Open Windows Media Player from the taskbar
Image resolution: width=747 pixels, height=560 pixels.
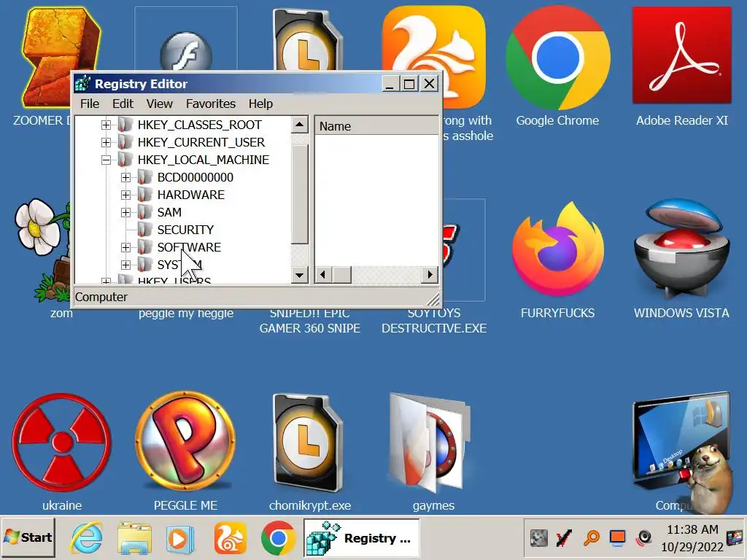pyautogui.click(x=179, y=539)
